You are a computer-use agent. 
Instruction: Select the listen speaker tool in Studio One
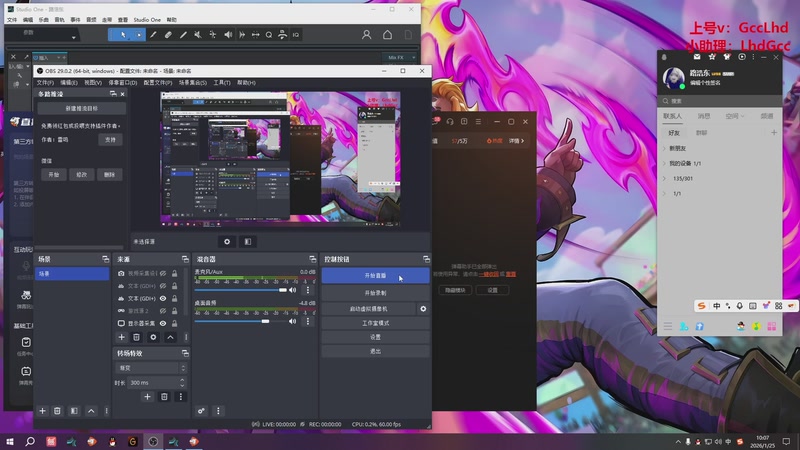228,35
